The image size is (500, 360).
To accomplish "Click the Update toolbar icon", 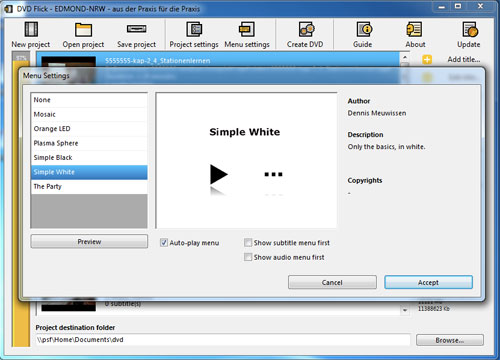I will tap(469, 29).
